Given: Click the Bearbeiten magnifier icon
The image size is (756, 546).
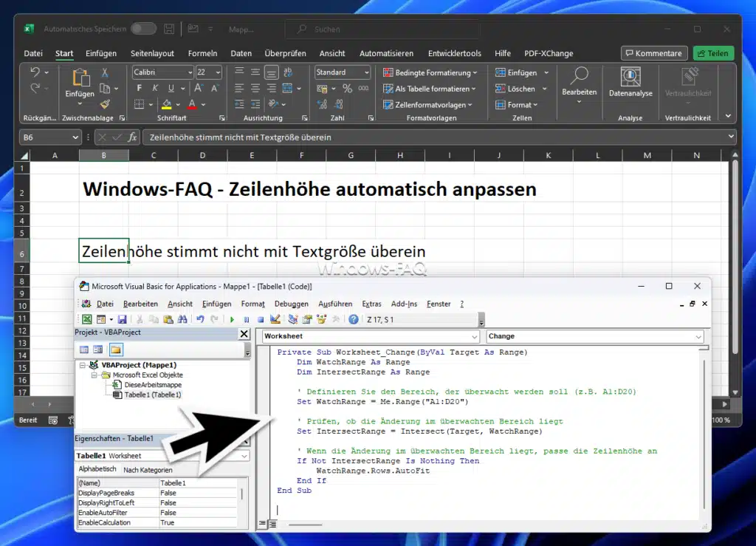Looking at the screenshot, I should tap(579, 75).
